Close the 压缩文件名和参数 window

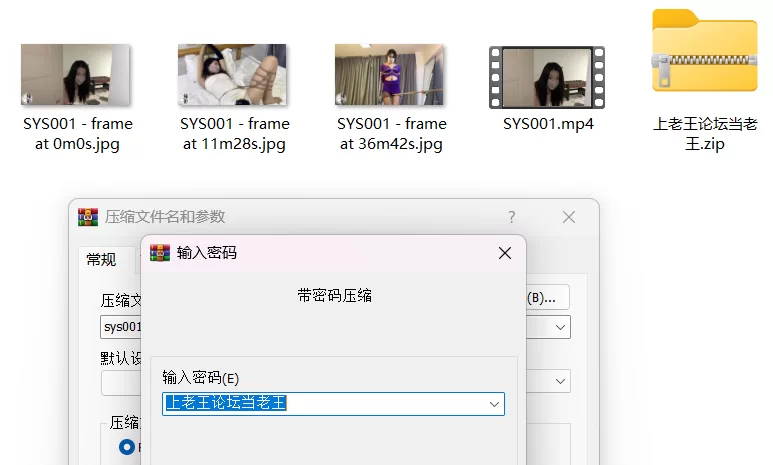(x=569, y=217)
